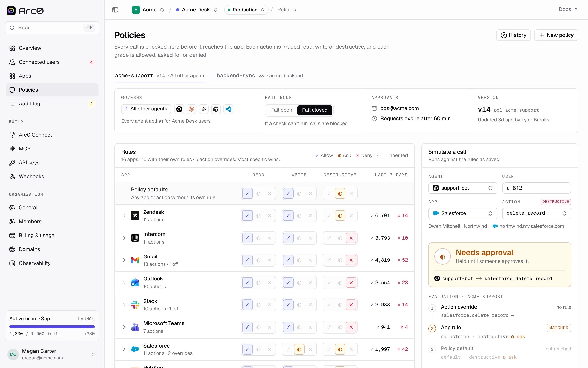Screen dimensions: 588x368
Task: Expand the Microsoft Teams rules row
Action: [x=124, y=327]
